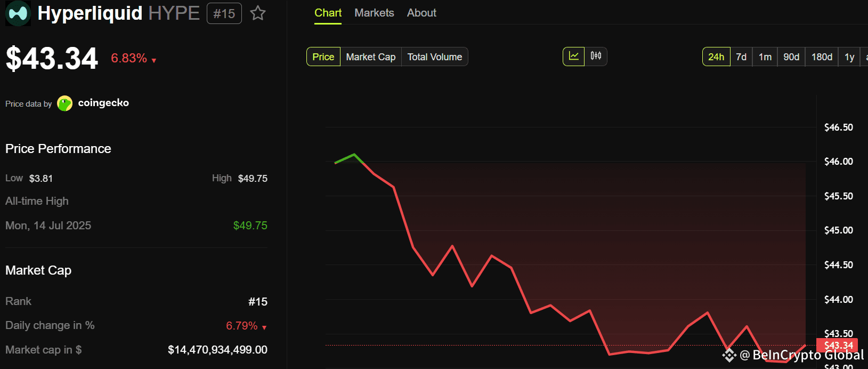Click the down arrow beside 6.79%
The image size is (868, 369).
[x=264, y=327]
